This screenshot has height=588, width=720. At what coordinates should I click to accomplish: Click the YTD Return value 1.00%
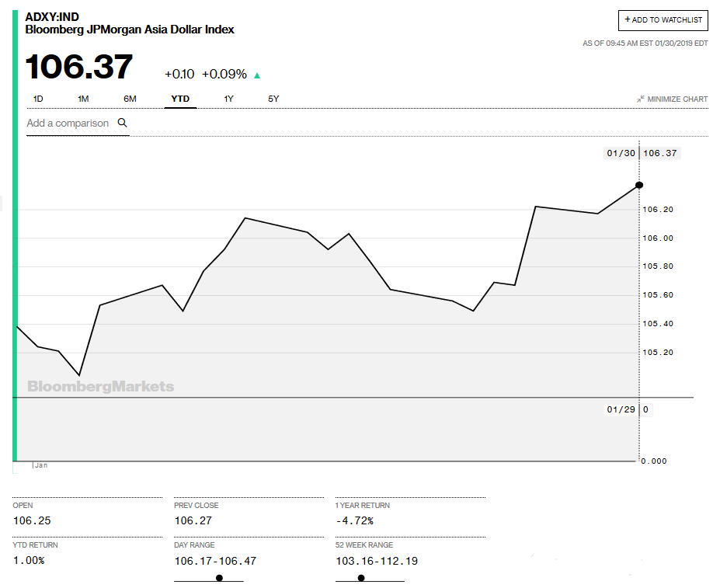(x=29, y=561)
